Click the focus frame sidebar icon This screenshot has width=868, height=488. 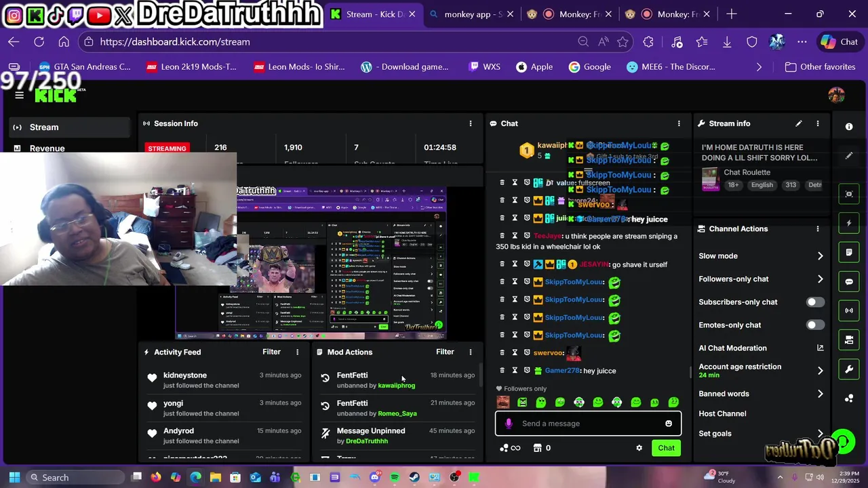pos(849,194)
